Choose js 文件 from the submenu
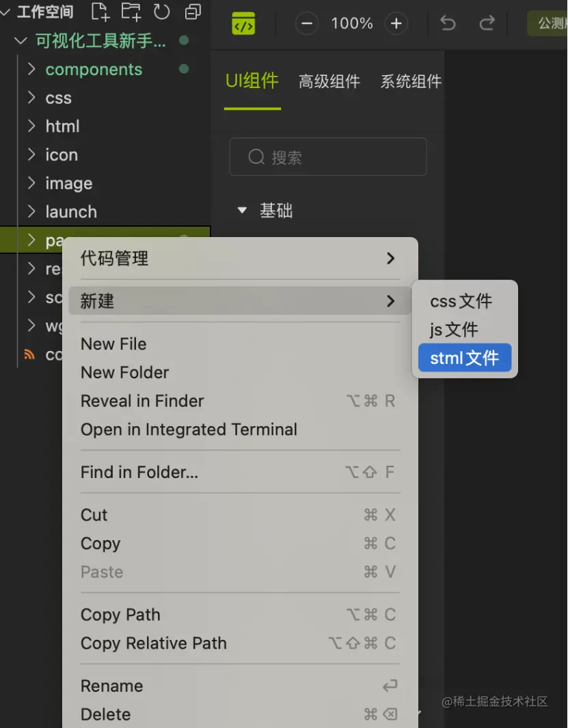This screenshot has width=568, height=728. tap(464, 330)
